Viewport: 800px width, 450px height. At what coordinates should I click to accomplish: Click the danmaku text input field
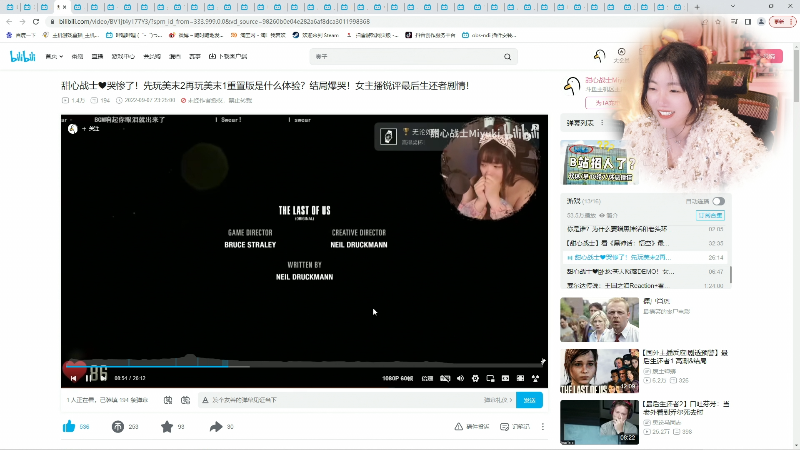[344, 400]
